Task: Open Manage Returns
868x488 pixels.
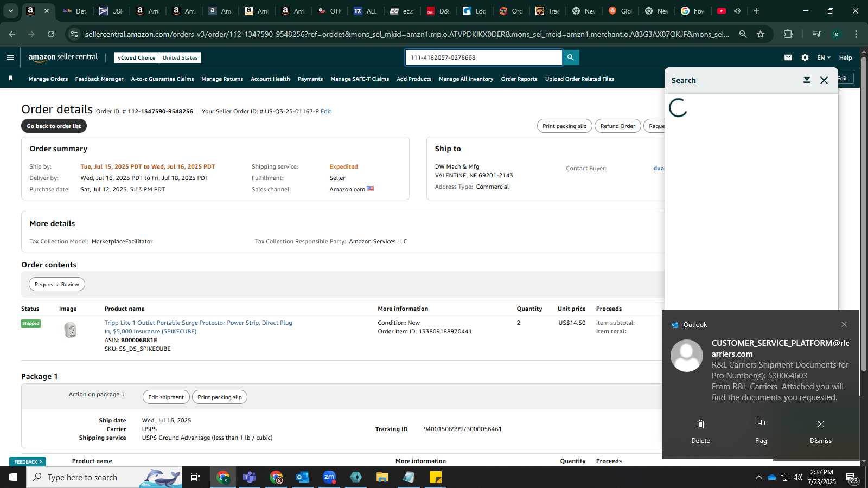Action: (x=222, y=79)
